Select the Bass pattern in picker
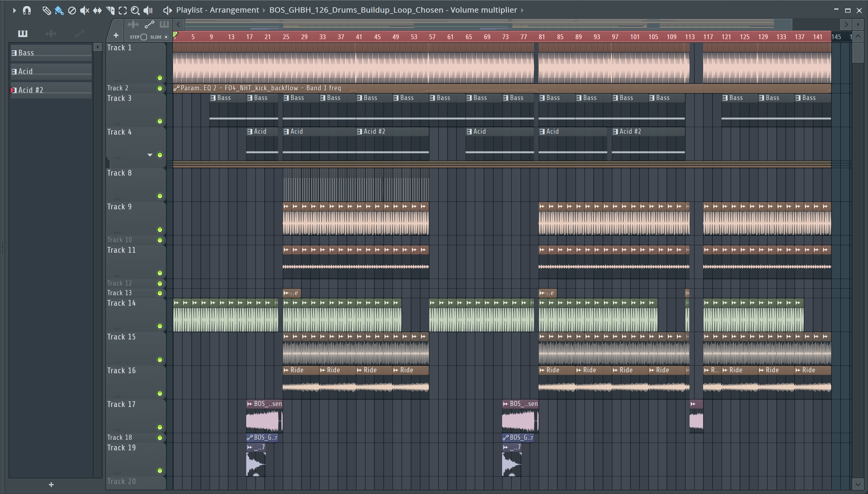868x494 pixels. pyautogui.click(x=51, y=53)
